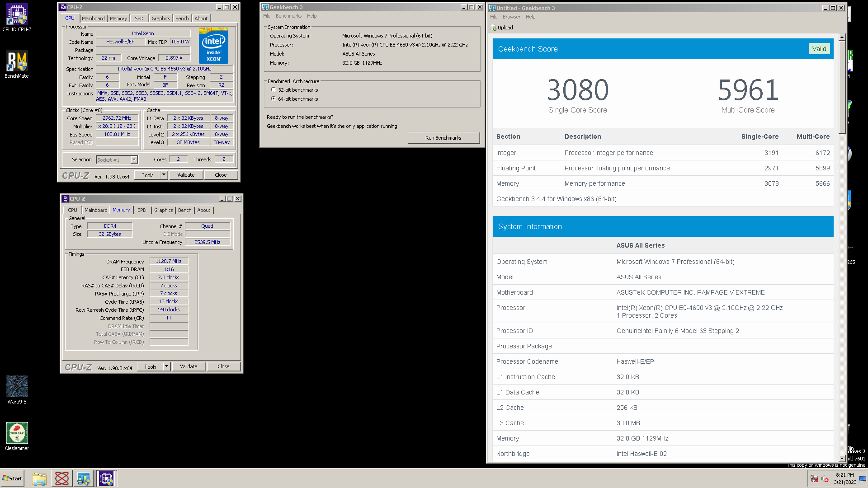Open the BenchMate desktop shortcut
The height and width of the screenshot is (488, 868).
pyautogui.click(x=17, y=65)
